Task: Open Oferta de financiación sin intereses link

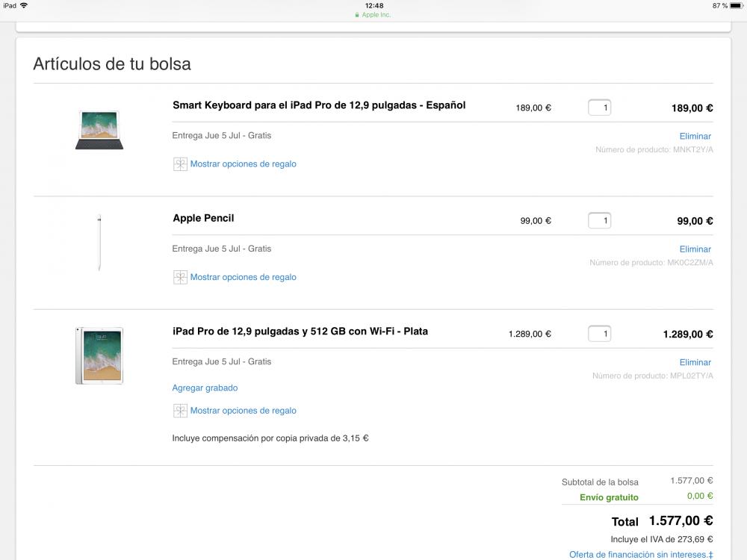Action: (640, 555)
